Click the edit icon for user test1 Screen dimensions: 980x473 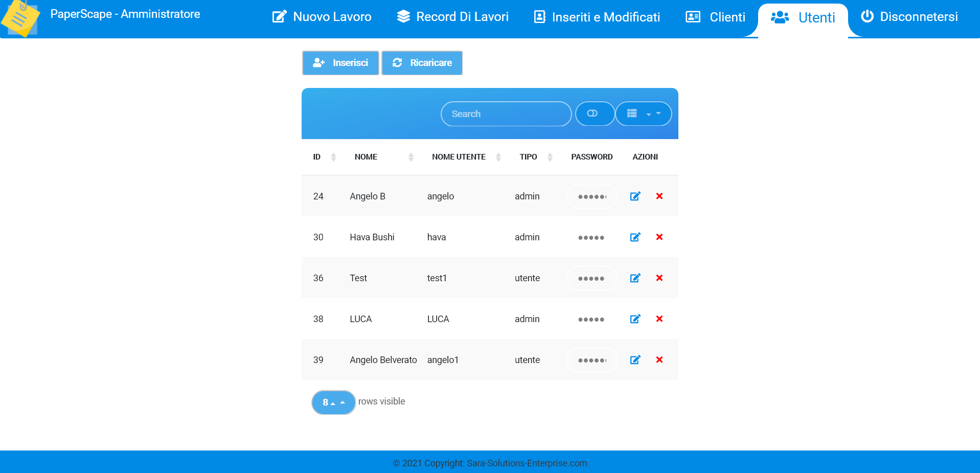635,278
